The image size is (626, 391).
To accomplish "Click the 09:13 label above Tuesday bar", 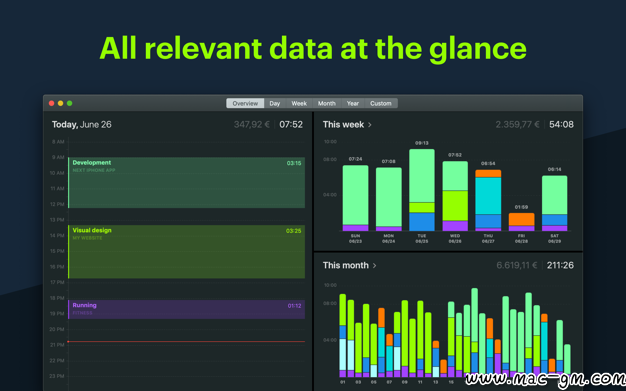I will [422, 143].
